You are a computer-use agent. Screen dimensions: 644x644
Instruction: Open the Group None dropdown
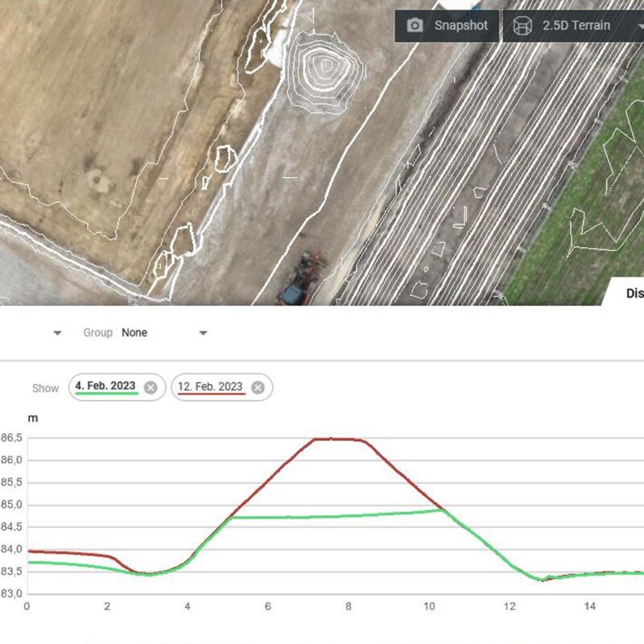click(x=164, y=332)
